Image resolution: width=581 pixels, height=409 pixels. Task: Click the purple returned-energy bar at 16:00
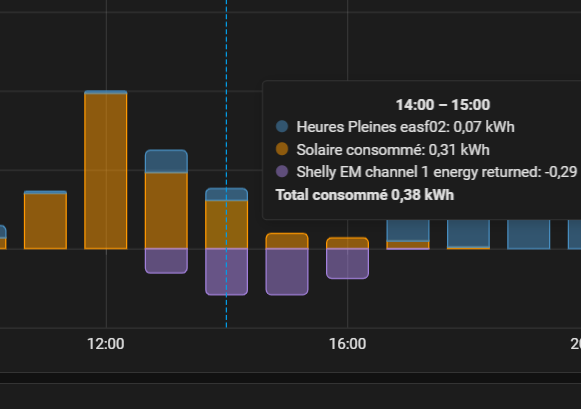coord(347,263)
